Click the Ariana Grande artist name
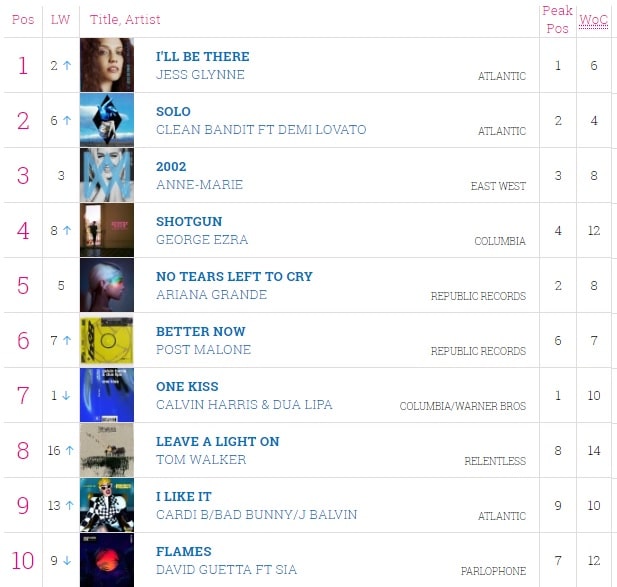The width and height of the screenshot is (617, 587). point(211,295)
